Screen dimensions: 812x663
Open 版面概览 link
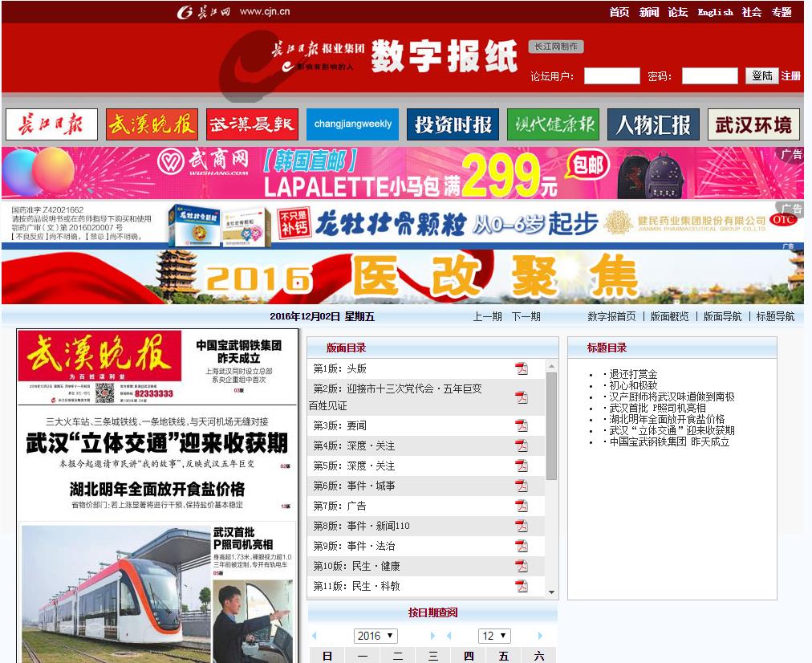(670, 316)
